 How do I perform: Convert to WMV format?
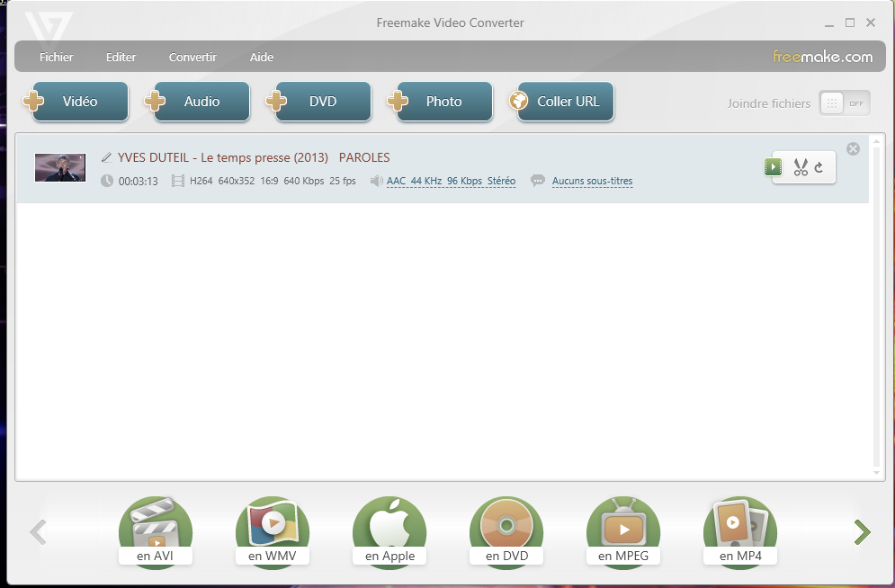click(x=273, y=531)
